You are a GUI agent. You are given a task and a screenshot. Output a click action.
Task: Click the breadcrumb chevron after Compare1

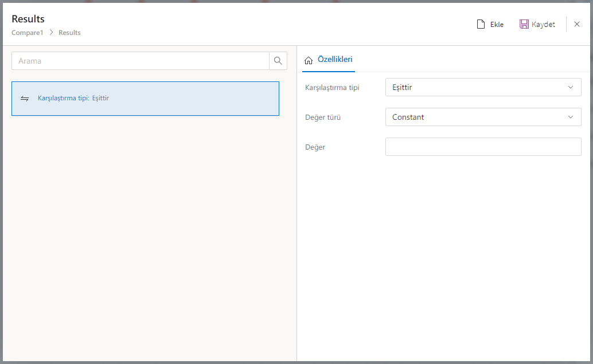click(x=50, y=33)
